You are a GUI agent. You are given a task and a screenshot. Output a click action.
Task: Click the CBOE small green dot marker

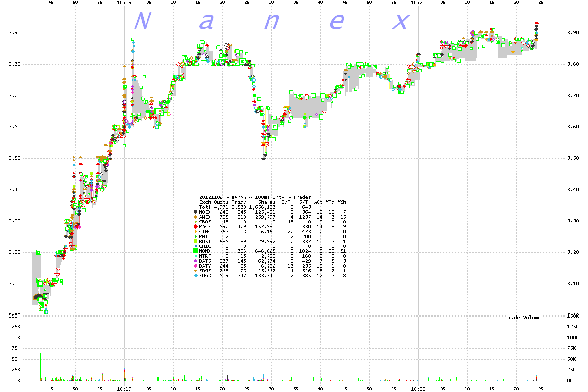coord(196,220)
